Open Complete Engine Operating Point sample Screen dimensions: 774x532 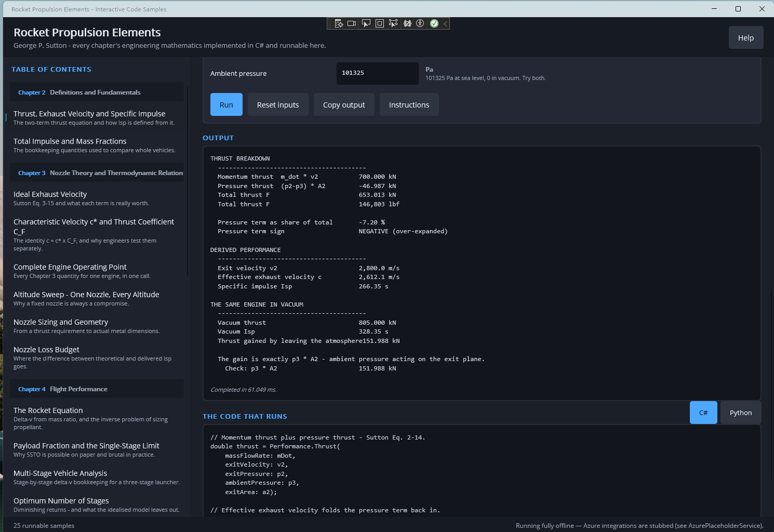point(97,271)
